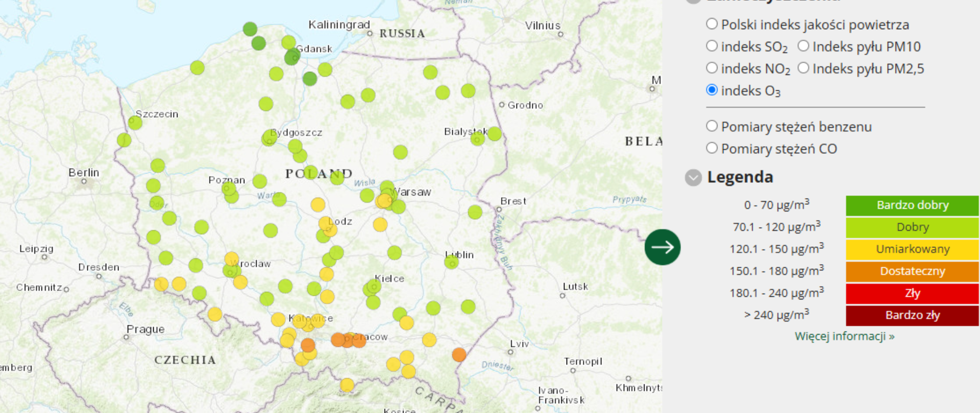Click the Berlin city label on map
980x413 pixels.
pyautogui.click(x=84, y=172)
